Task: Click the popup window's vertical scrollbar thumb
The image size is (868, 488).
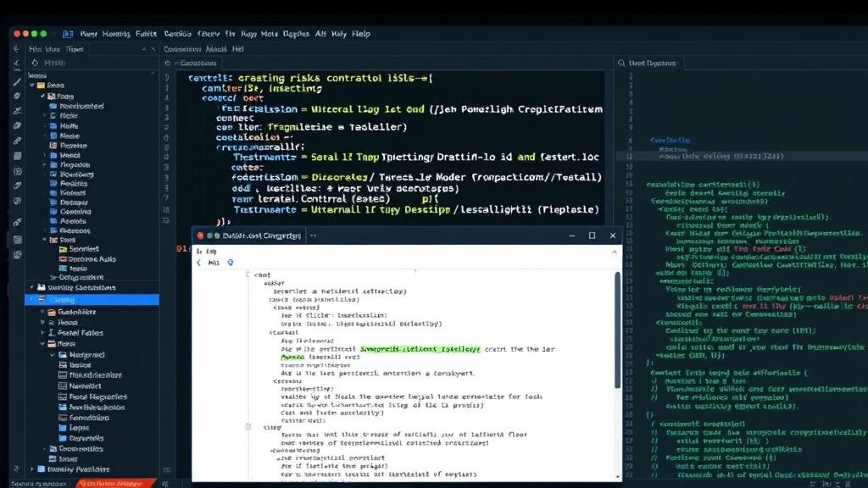Action: 617,330
